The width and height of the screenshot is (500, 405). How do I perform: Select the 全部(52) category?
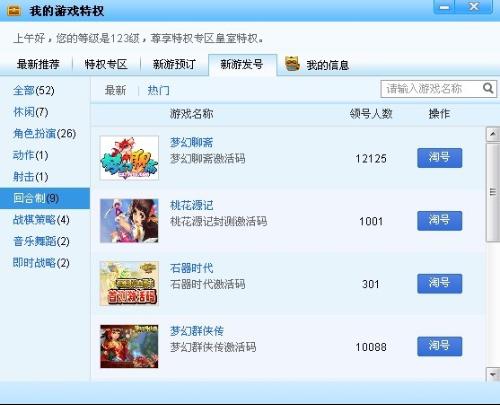[34, 90]
